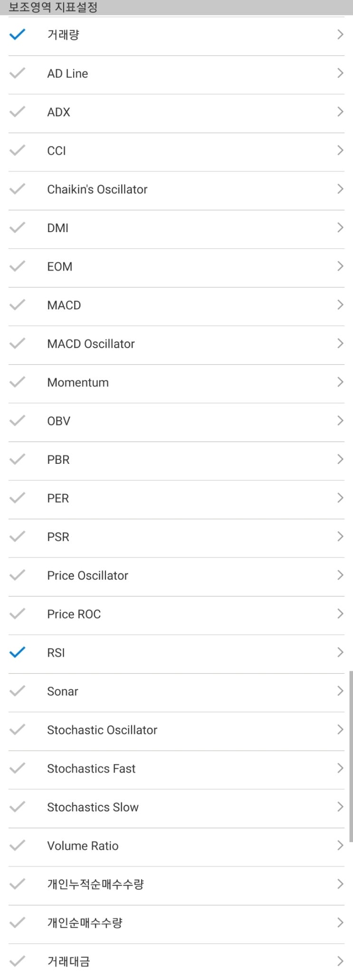Select the Chaikin's Oscillator entry
Image resolution: width=353 pixels, height=980 pixels.
click(x=97, y=189)
